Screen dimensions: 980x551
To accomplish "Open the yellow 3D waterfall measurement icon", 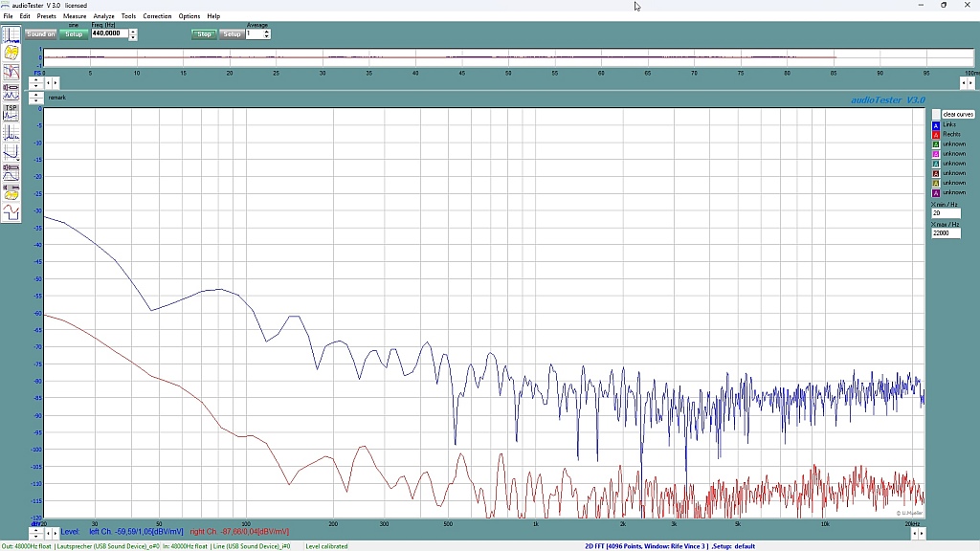I will coord(11,54).
